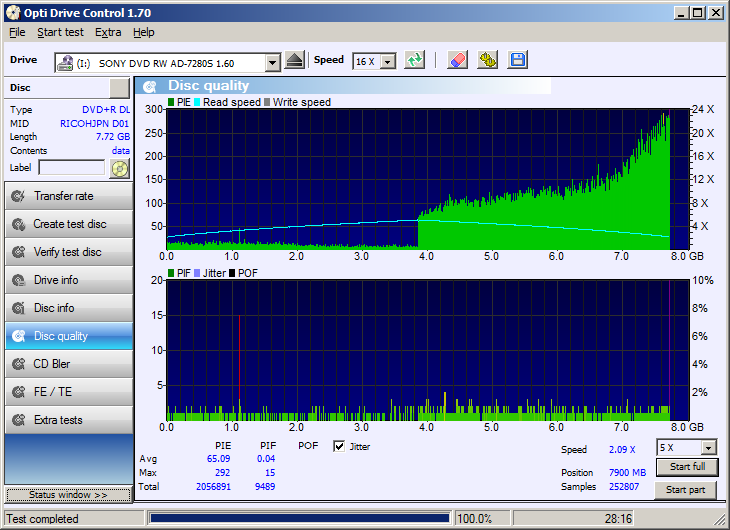Click the Verify test disc sidebar icon
The width and height of the screenshot is (730, 530).
pos(18,252)
